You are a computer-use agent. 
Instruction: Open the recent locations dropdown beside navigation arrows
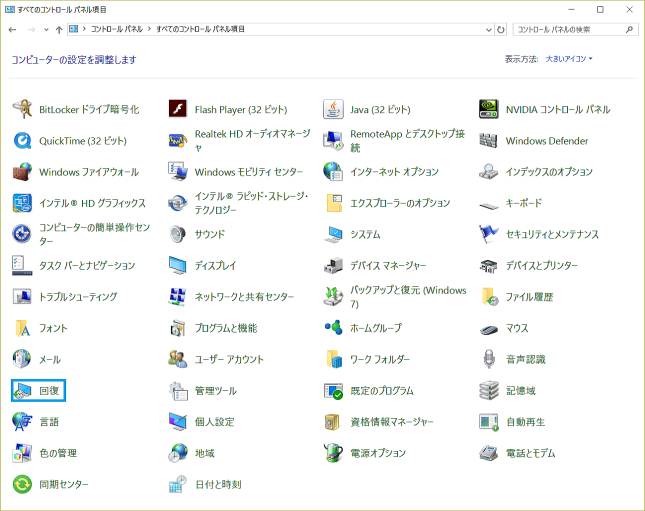pyautogui.click(x=46, y=30)
